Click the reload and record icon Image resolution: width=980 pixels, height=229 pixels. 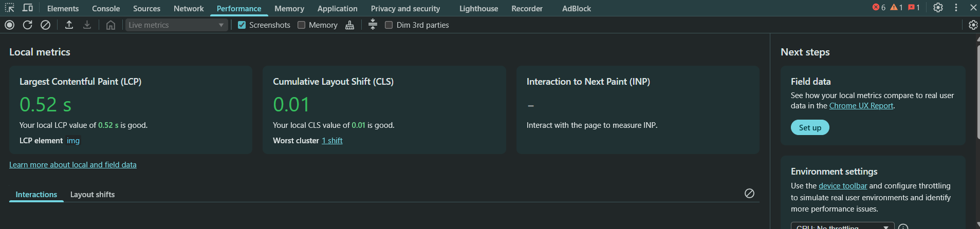pos(28,25)
